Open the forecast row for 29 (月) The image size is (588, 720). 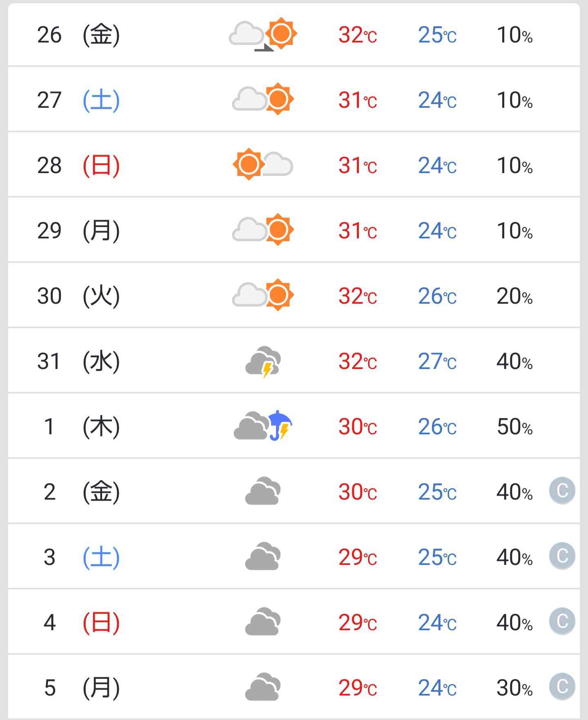coord(294,230)
